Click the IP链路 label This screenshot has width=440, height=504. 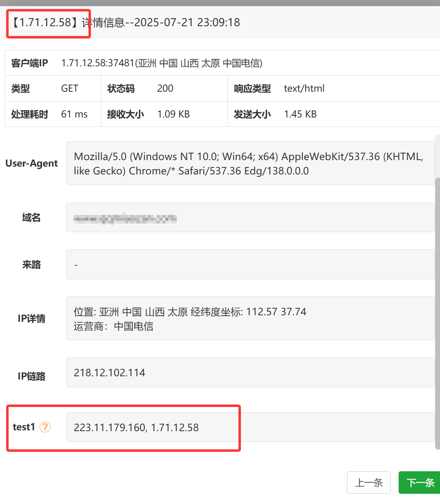32,376
